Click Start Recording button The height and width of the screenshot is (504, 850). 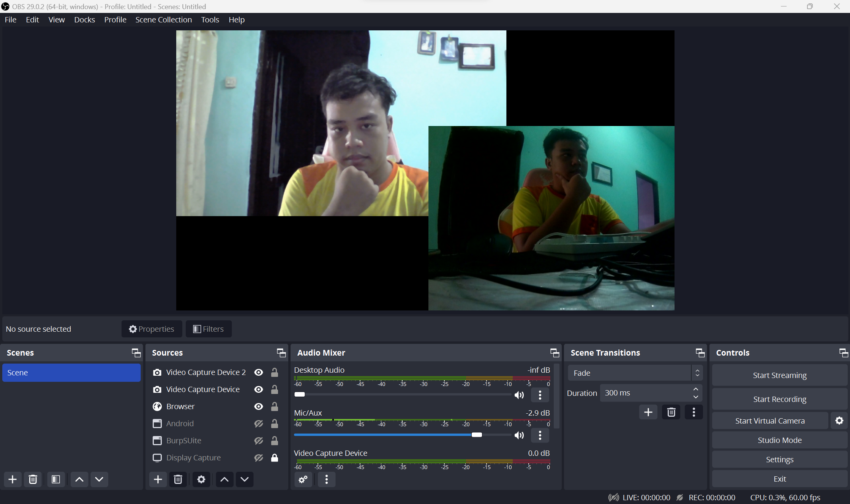click(x=780, y=399)
